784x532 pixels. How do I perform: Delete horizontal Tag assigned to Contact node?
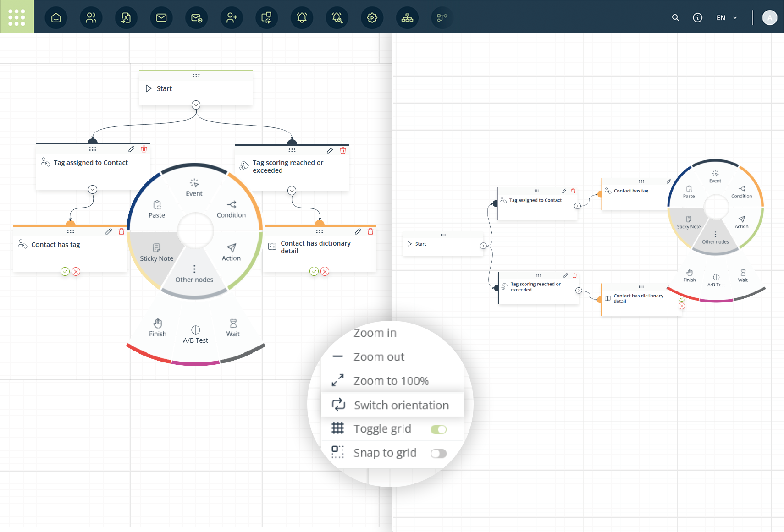coord(573,191)
